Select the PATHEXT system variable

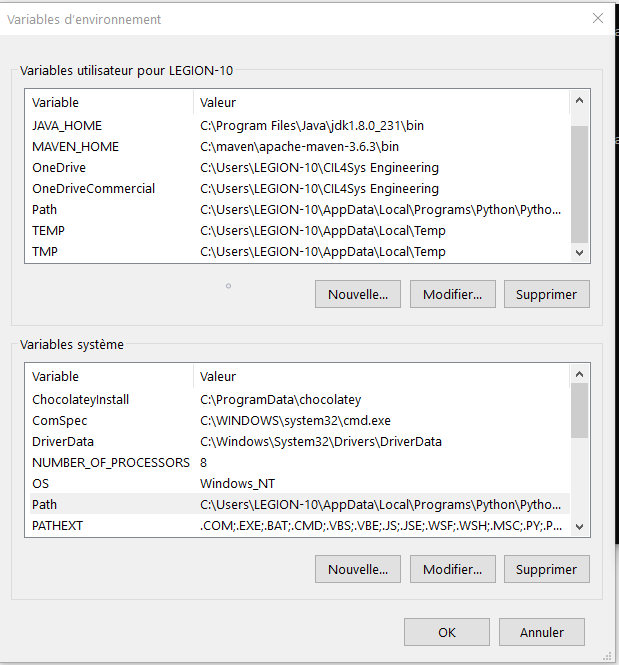(x=299, y=525)
